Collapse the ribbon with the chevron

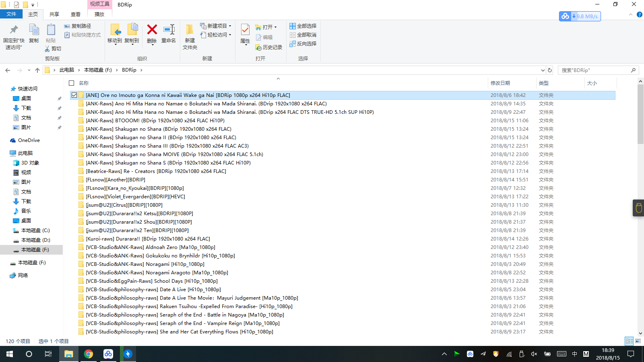(631, 14)
